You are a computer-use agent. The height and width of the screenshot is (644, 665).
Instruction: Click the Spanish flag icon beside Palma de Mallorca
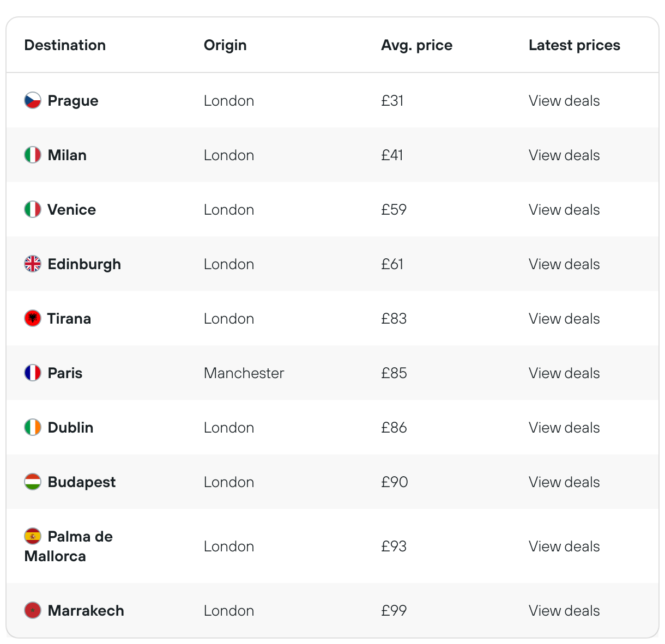point(33,536)
